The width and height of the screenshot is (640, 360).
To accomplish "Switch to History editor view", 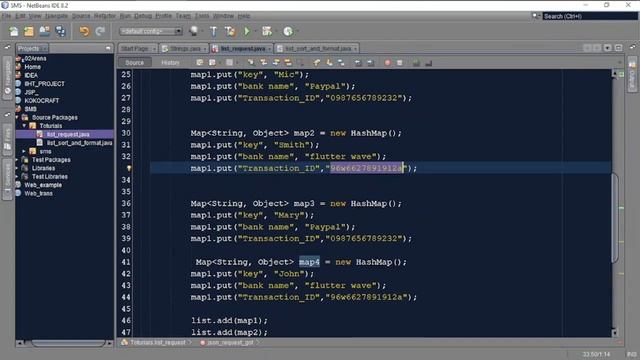I will tap(170, 62).
